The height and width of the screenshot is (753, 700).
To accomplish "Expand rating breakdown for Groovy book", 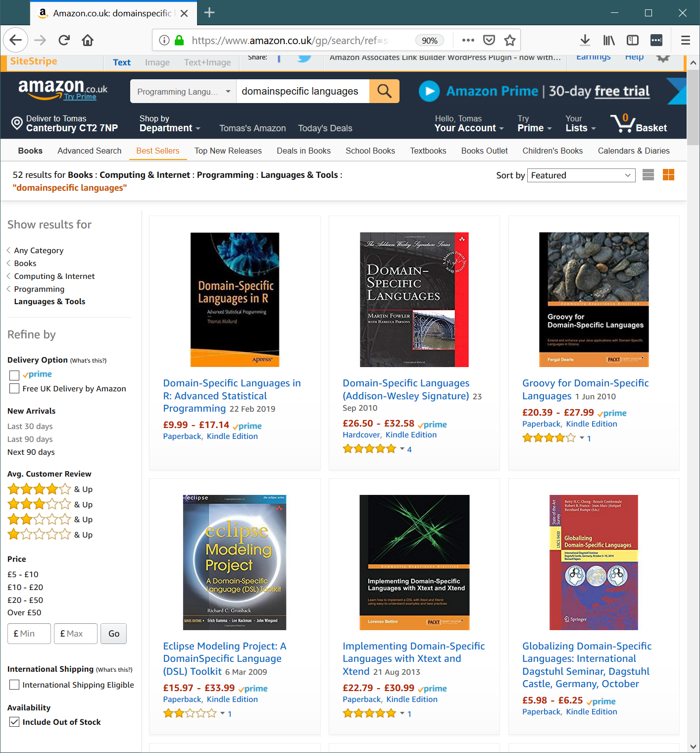I will point(582,438).
